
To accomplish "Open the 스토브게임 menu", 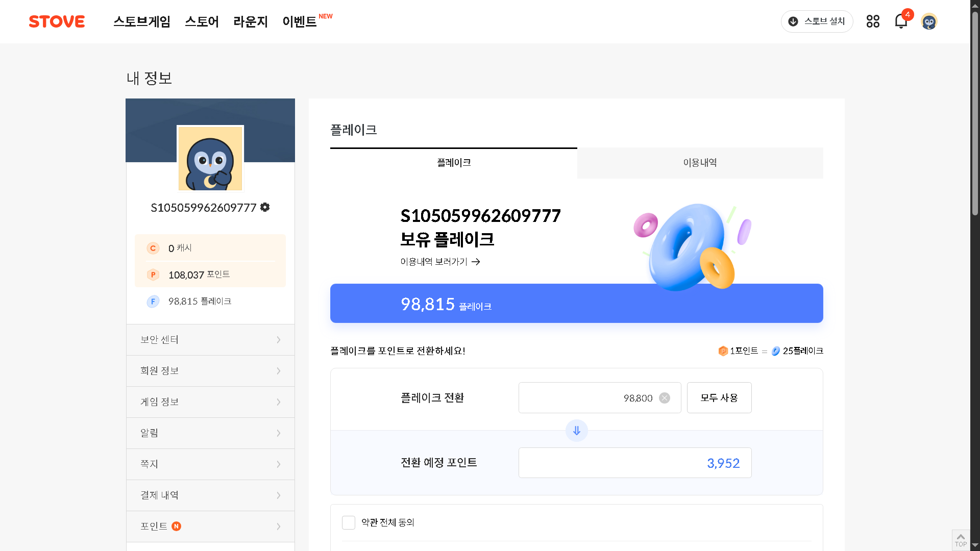I will 142,21.
